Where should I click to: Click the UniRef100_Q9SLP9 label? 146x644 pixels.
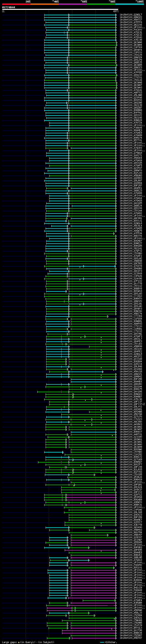(131, 60)
